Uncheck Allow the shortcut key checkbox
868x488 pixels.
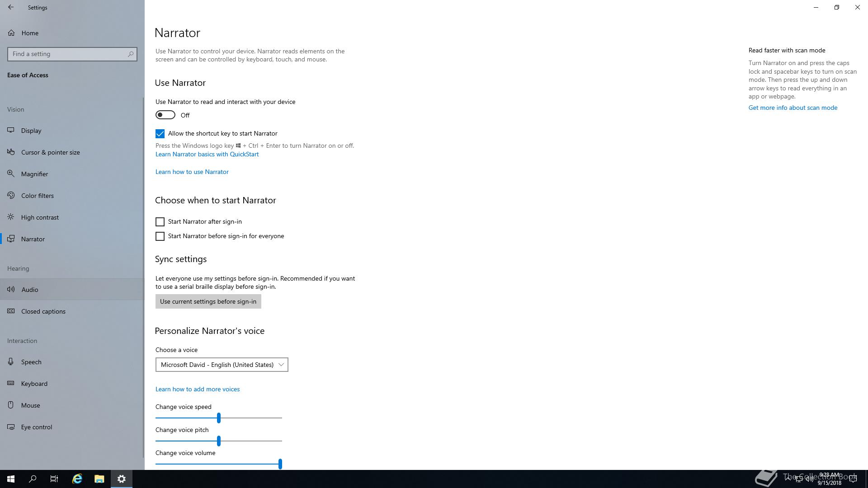click(x=160, y=133)
